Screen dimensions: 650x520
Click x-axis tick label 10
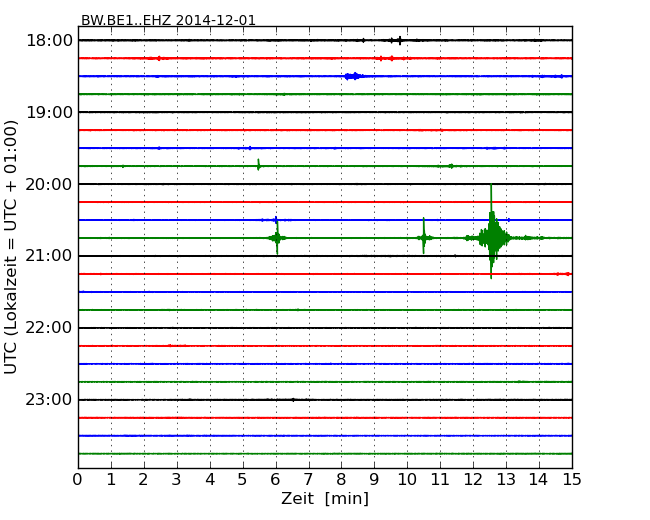point(407,479)
